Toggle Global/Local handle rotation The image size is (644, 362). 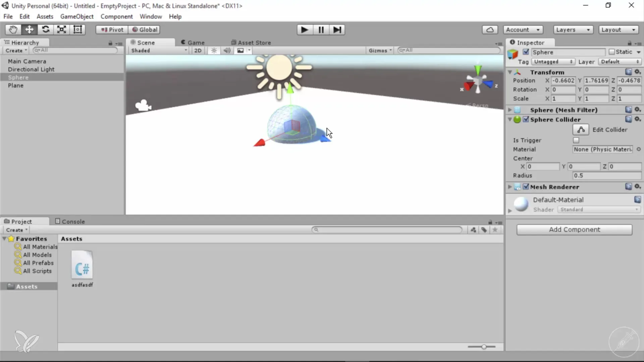point(144,29)
